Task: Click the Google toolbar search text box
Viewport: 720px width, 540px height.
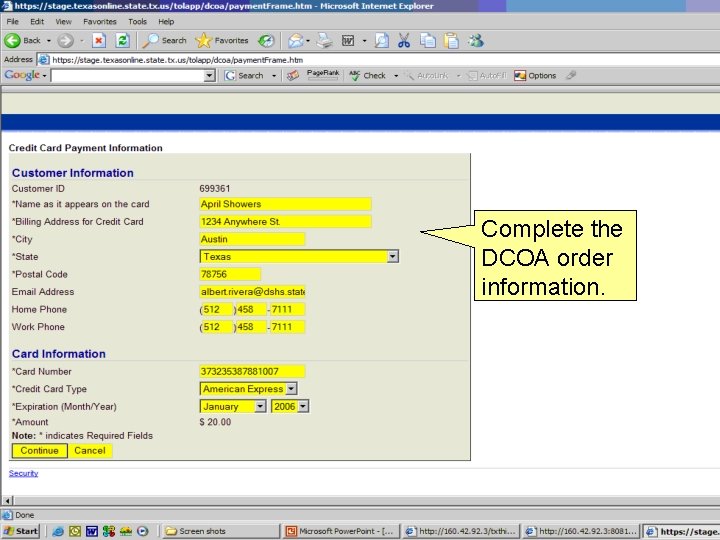Action: (x=128, y=75)
